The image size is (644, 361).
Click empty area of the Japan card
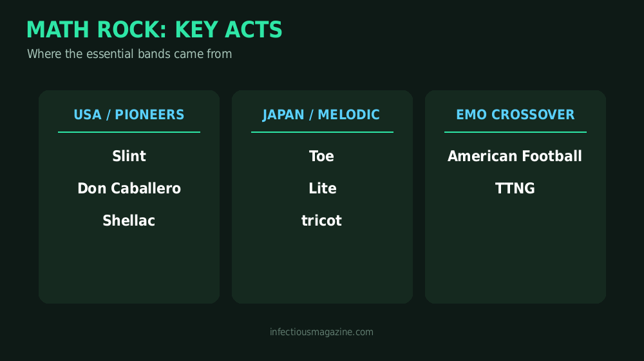(x=323, y=268)
